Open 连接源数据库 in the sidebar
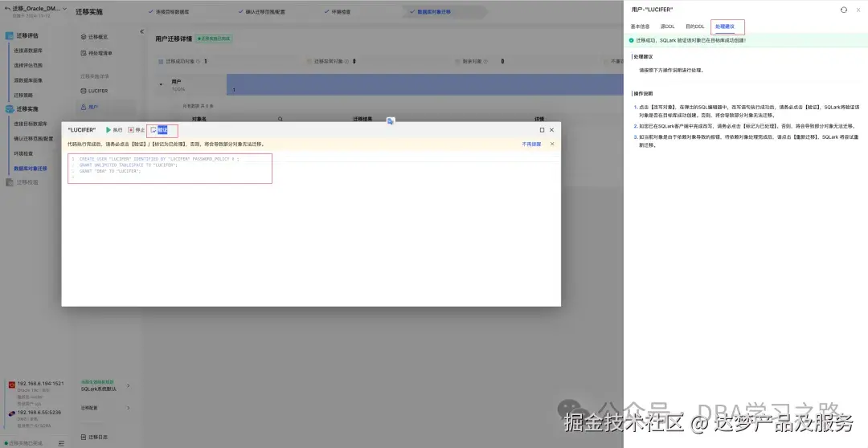868x448 pixels. (28, 51)
